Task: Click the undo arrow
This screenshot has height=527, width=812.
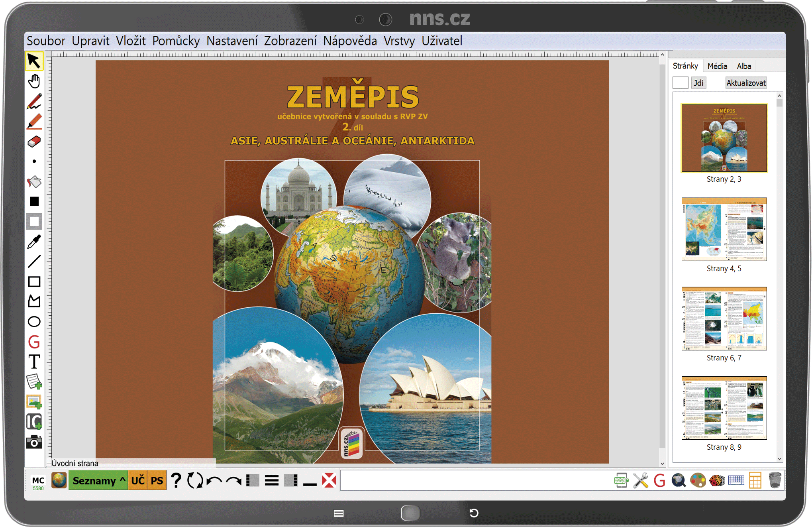Action: [214, 481]
